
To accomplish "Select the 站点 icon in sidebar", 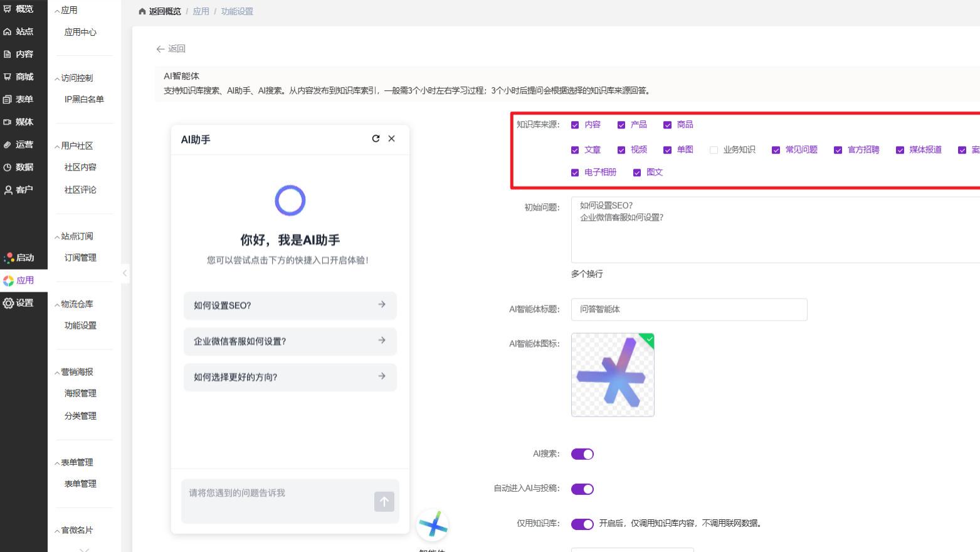I will coord(8,31).
